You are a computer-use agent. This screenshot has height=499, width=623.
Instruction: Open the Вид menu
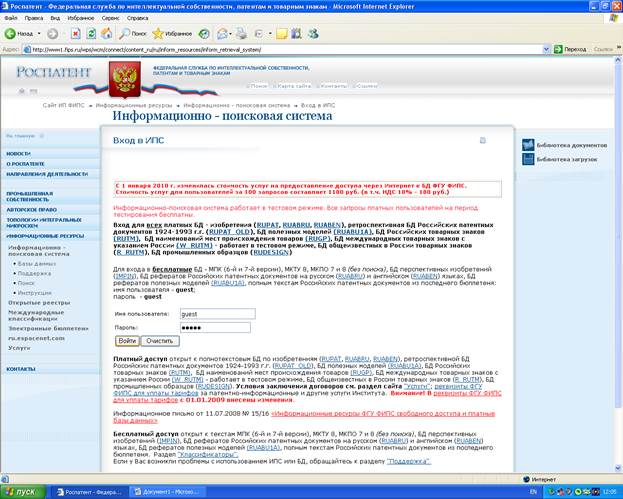point(55,18)
